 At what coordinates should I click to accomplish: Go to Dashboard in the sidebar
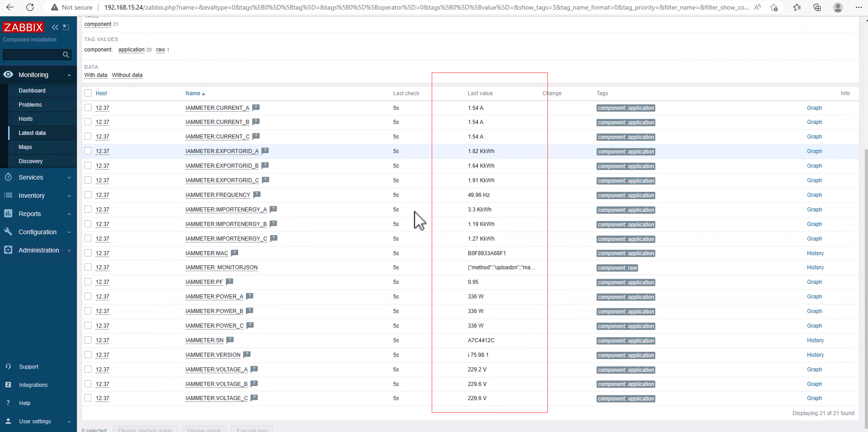(32, 91)
